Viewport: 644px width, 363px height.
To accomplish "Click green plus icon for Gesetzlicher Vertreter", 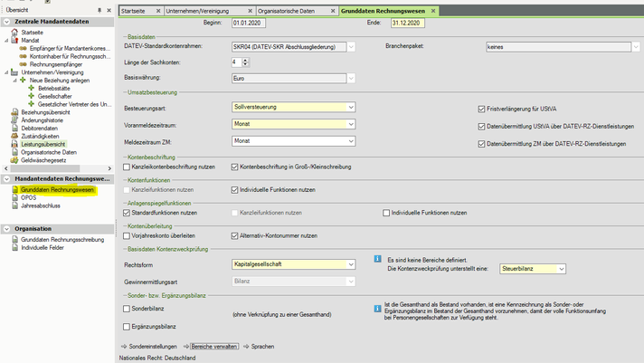I will [x=32, y=104].
